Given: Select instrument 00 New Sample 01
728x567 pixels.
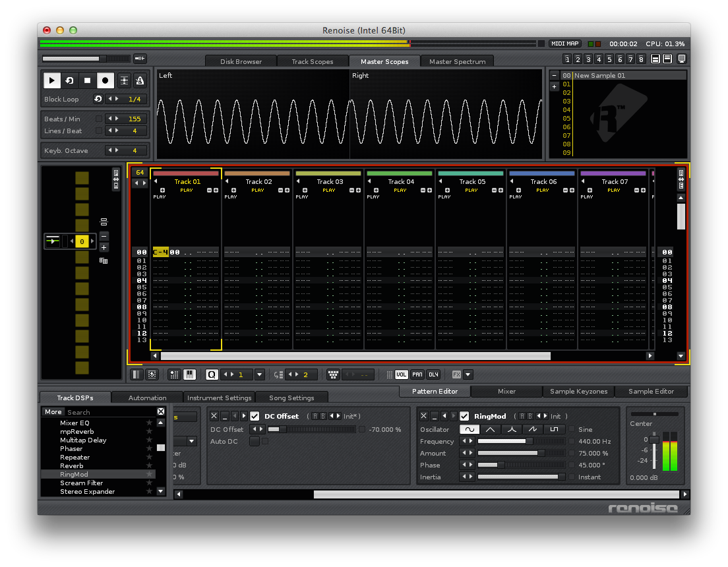Looking at the screenshot, I should (624, 75).
